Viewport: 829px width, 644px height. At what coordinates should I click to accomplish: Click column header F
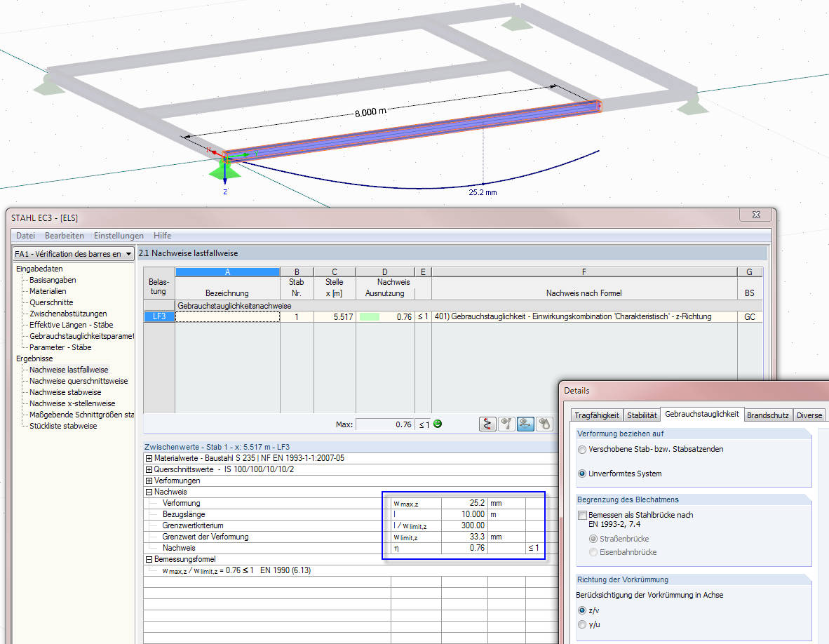[x=584, y=271]
